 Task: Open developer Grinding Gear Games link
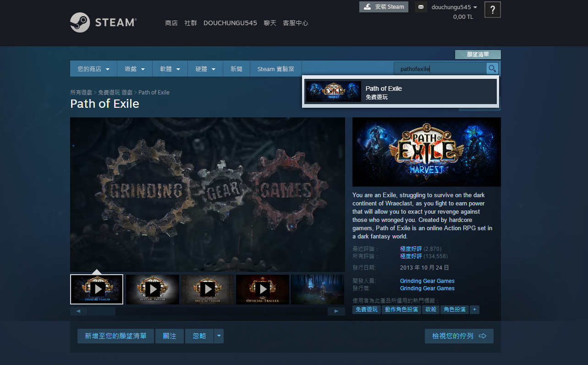(x=427, y=281)
